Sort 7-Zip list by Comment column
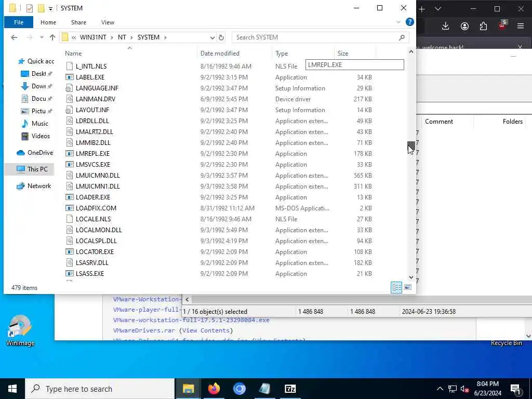Screen dimensions: 532x399 [x=438, y=122]
